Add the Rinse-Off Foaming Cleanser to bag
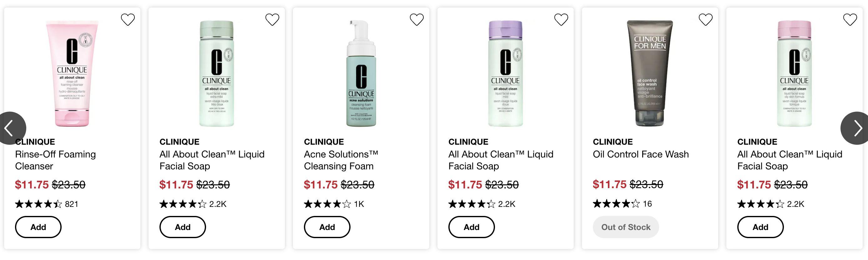The width and height of the screenshot is (868, 260). (x=38, y=227)
